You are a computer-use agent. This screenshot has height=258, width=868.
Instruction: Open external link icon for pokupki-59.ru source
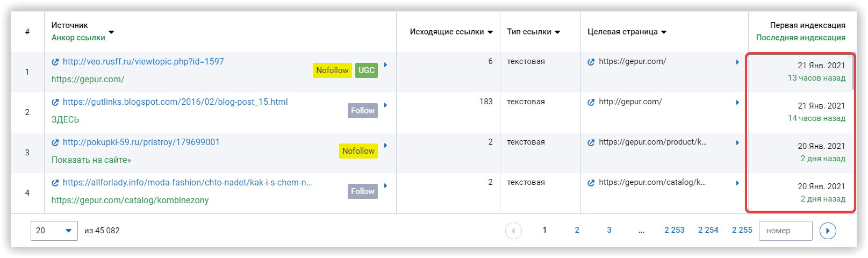point(55,142)
